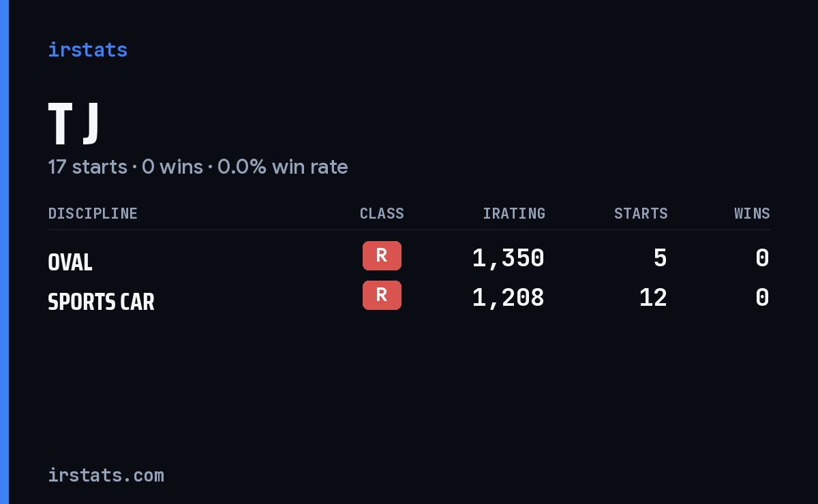Select the SPORTS CAR discipline row
The height and width of the screenshot is (504, 818).
409,298
